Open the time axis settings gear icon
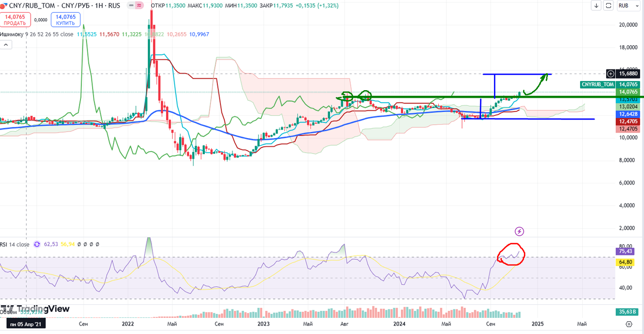This screenshot has height=334, width=644. click(x=629, y=324)
